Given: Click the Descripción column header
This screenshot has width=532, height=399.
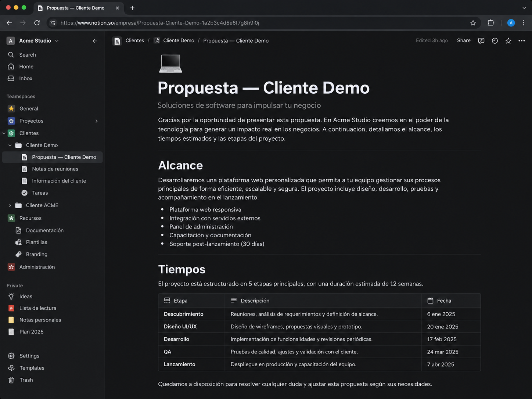Looking at the screenshot, I should pyautogui.click(x=323, y=301).
